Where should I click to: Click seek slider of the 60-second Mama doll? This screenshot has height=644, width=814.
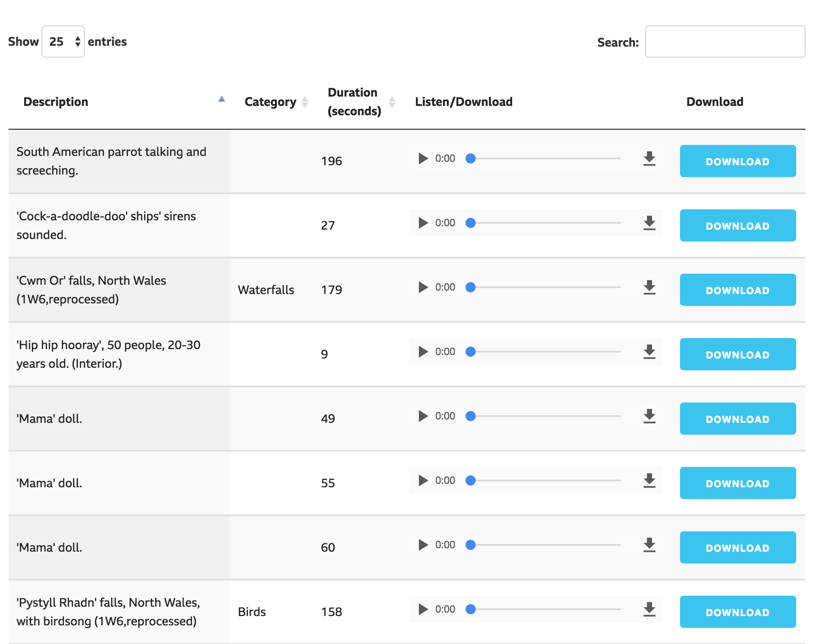coord(545,545)
